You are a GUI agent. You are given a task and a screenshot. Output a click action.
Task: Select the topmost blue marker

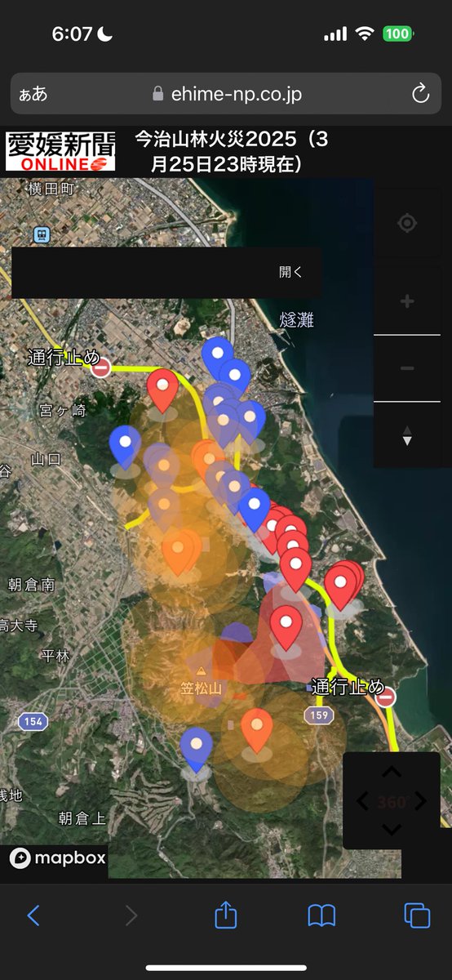coord(217,356)
